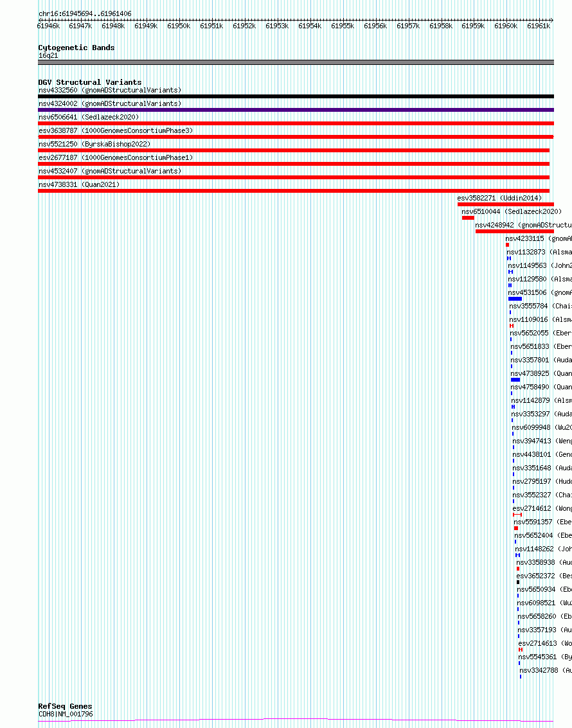
Task: Click the blue bar under nsv4738925
Action: pos(515,379)
